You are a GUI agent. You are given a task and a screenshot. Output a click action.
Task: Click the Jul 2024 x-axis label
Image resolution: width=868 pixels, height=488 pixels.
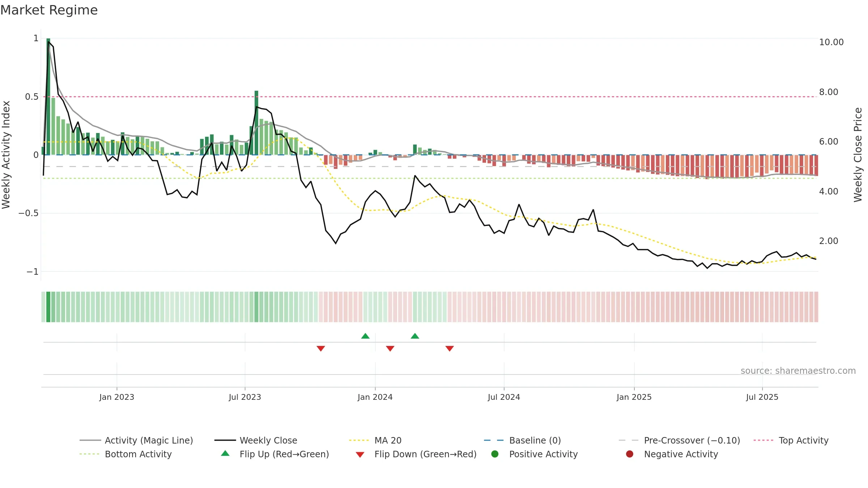(504, 397)
